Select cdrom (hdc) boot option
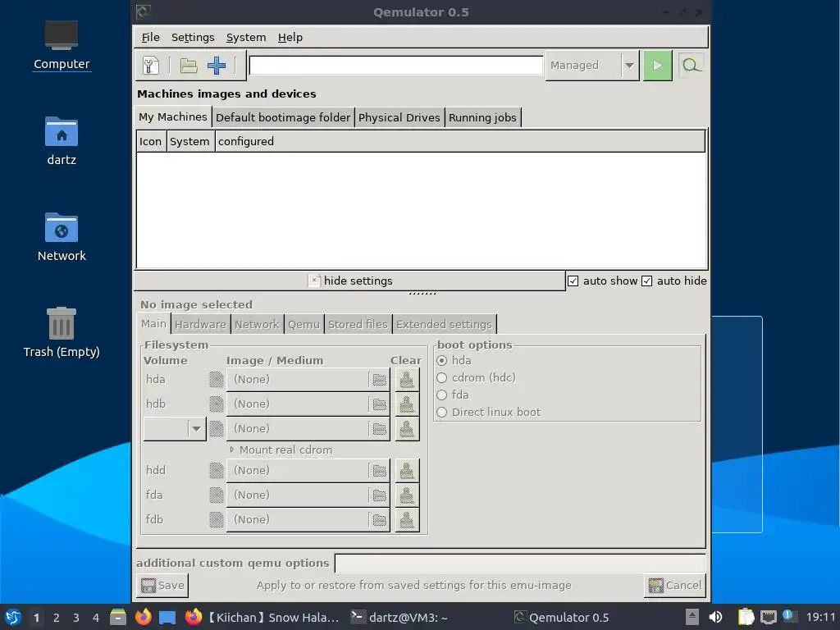The width and height of the screenshot is (840, 630). [441, 377]
